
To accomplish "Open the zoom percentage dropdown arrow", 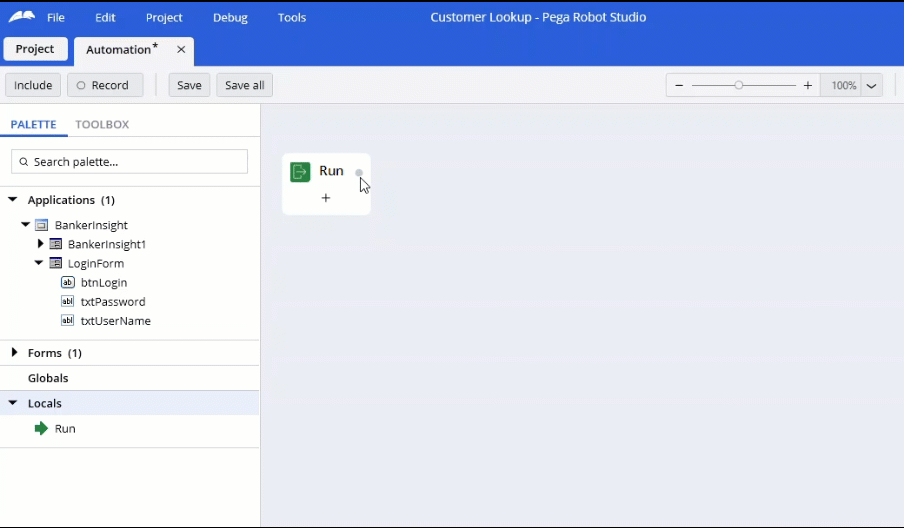I will [871, 86].
